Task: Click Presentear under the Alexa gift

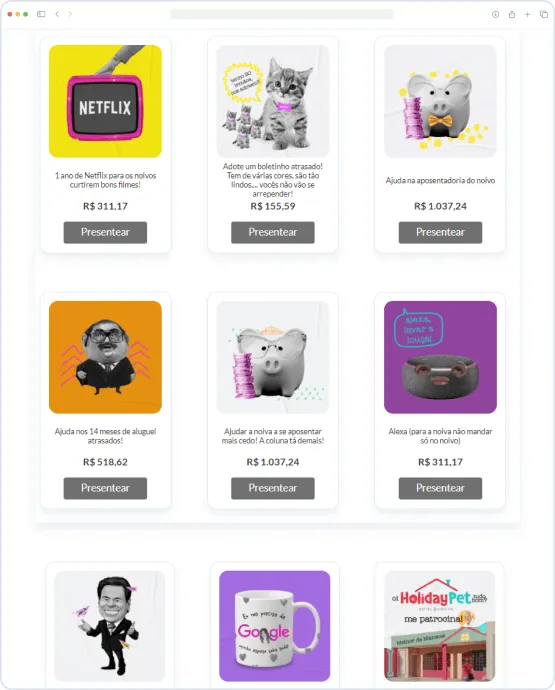Action: point(440,488)
